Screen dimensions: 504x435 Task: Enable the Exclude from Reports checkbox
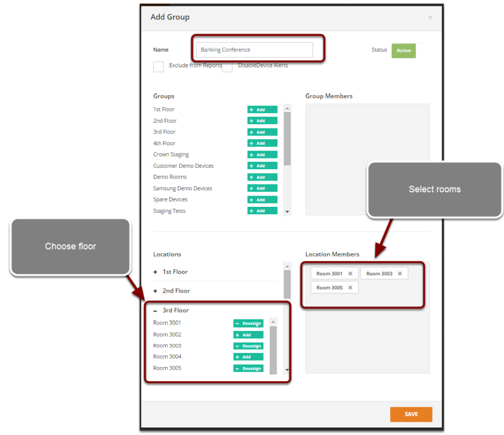tap(158, 67)
